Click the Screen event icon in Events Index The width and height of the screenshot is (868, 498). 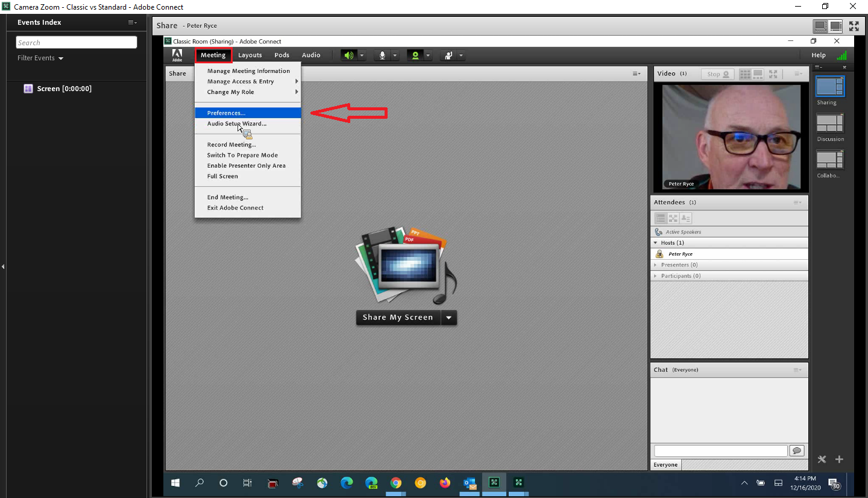28,89
